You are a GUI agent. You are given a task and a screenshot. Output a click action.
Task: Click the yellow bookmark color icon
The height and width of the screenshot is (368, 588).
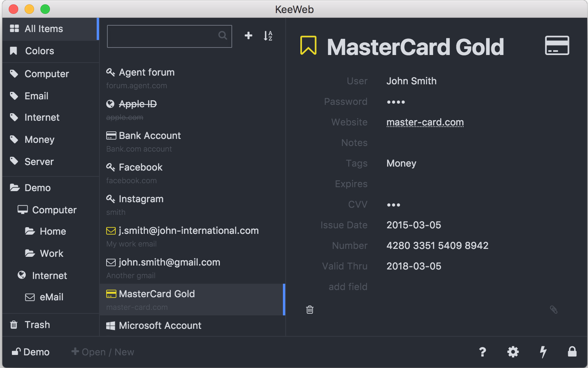[308, 46]
